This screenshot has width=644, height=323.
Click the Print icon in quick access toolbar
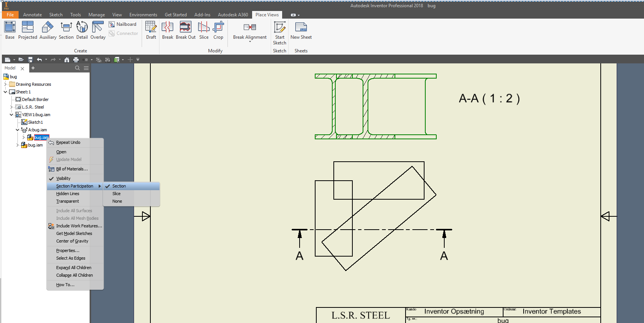pos(76,60)
